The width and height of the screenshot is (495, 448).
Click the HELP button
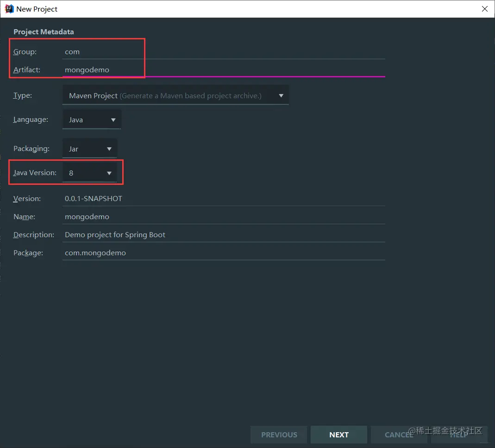click(x=459, y=435)
